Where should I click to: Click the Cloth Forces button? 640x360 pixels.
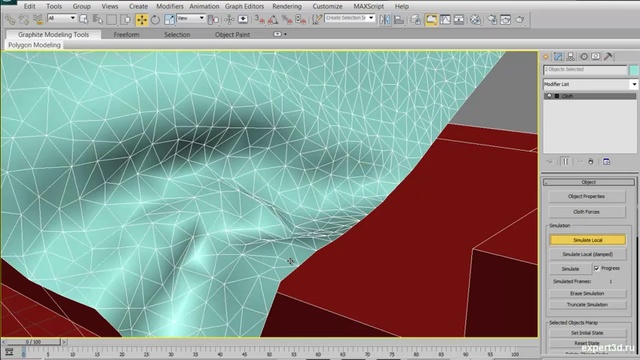pyautogui.click(x=587, y=212)
